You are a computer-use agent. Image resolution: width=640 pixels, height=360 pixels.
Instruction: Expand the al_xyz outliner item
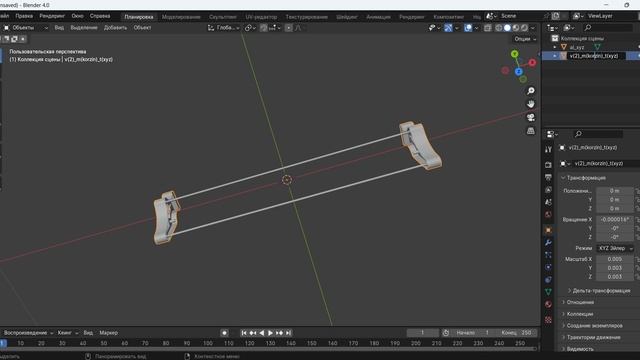555,47
